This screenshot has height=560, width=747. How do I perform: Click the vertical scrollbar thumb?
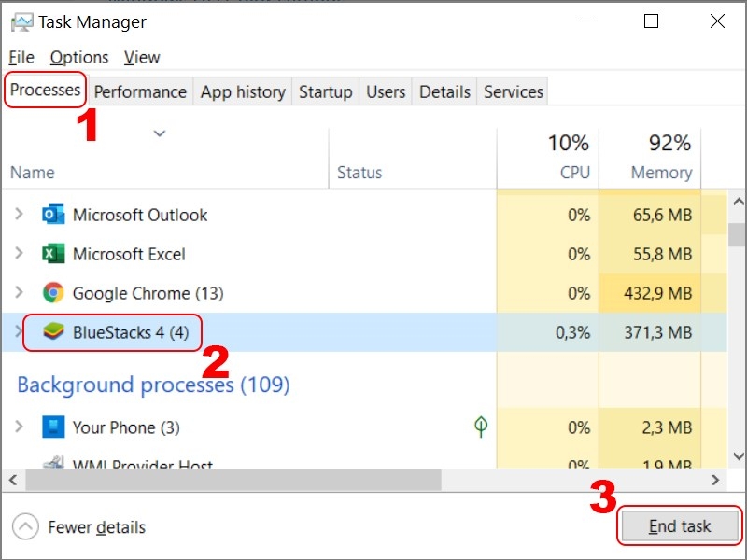738,235
